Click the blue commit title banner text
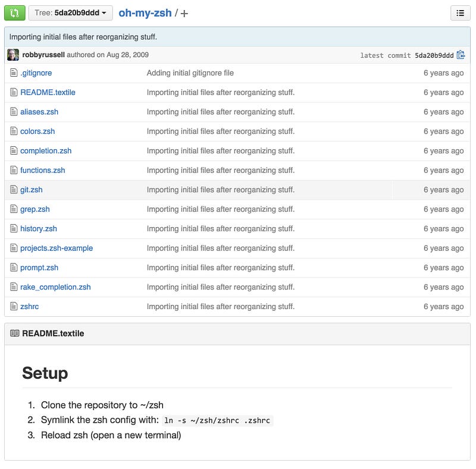476x469 pixels. 83,37
